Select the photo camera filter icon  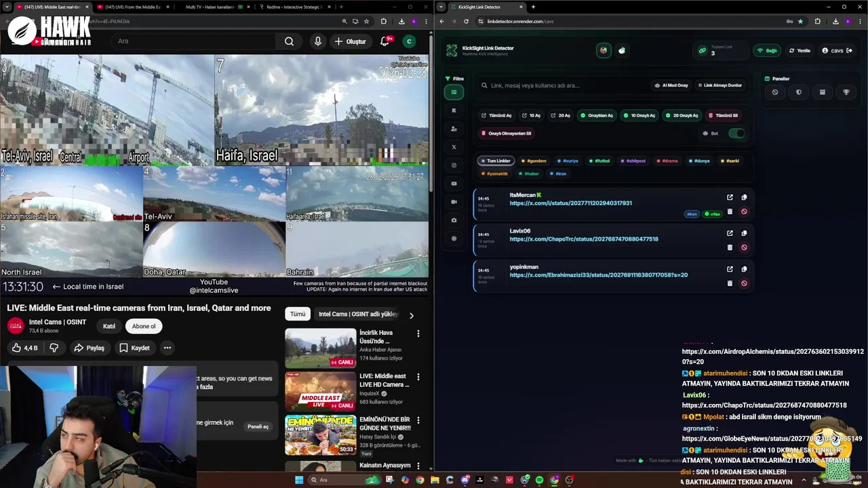click(454, 220)
